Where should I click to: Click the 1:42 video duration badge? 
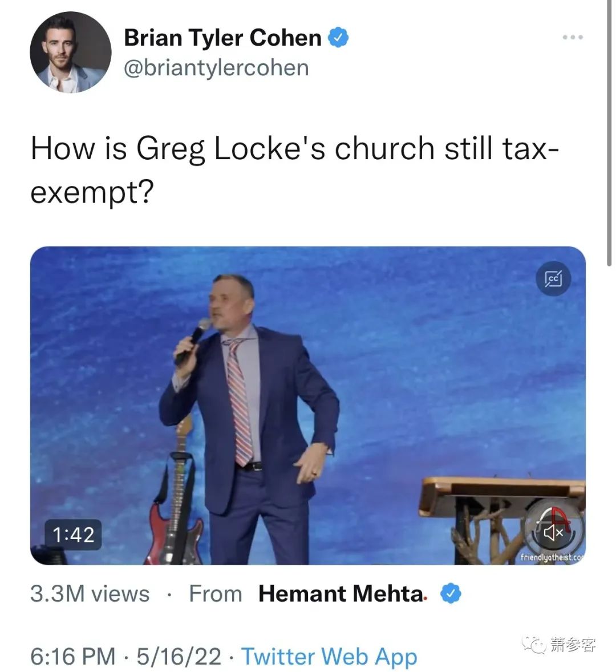(73, 535)
